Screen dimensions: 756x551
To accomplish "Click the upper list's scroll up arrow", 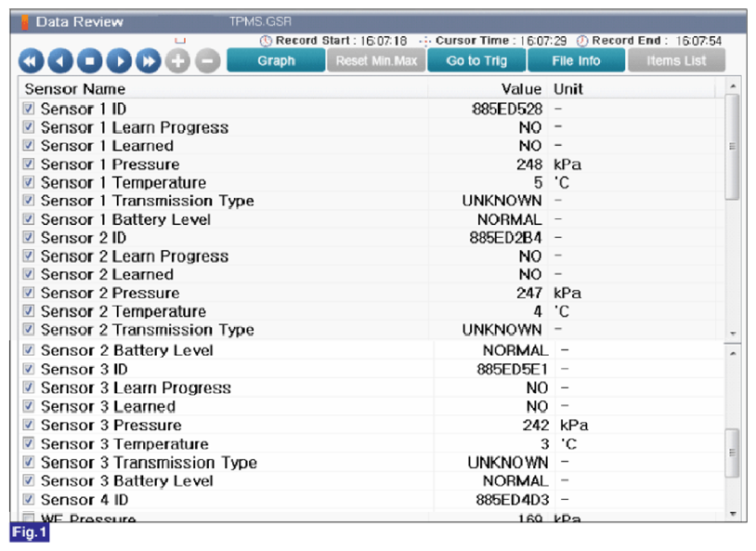I will coord(733,85).
